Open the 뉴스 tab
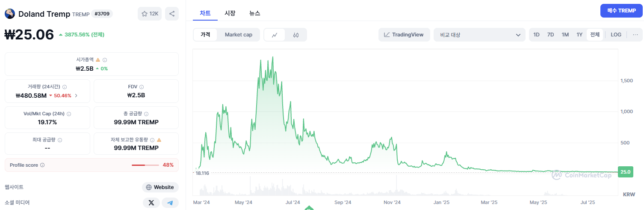Viewport: 644px width, 210px height. click(x=255, y=13)
